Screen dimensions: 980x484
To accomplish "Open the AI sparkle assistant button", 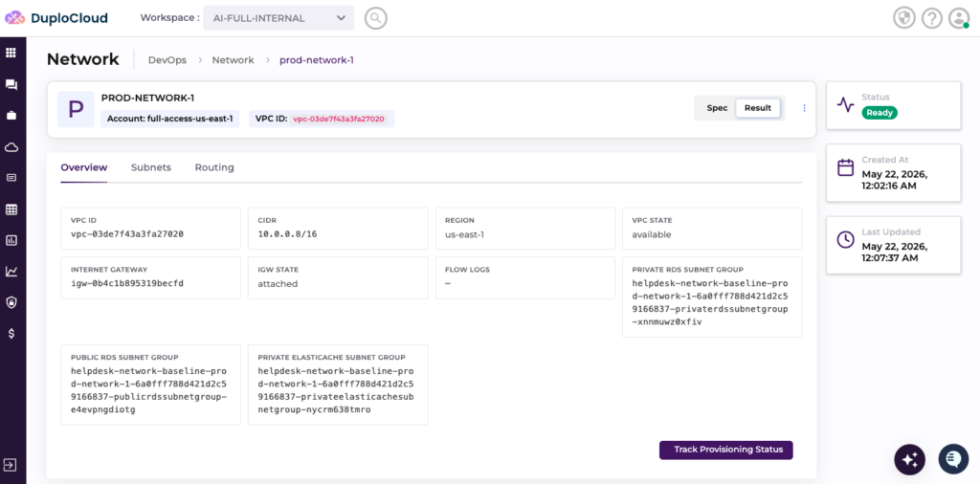I will click(909, 460).
